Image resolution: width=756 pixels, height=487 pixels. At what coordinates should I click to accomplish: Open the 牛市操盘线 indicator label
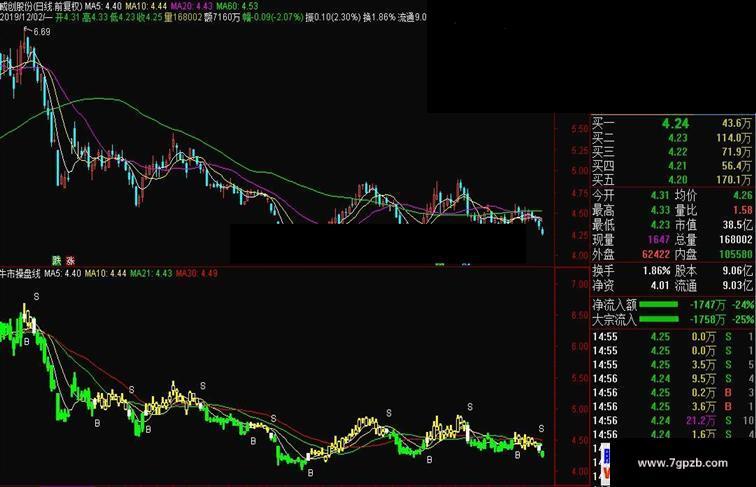[21, 273]
